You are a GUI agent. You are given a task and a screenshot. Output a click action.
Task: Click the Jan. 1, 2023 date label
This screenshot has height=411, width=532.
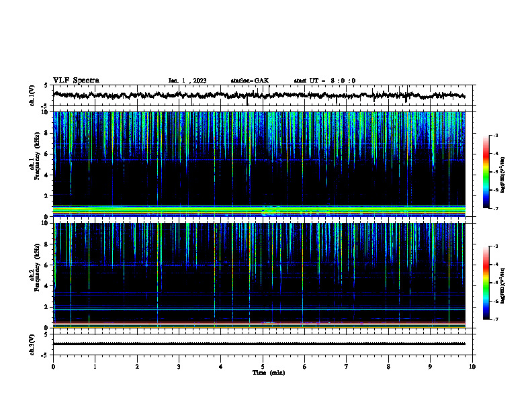pyautogui.click(x=187, y=81)
